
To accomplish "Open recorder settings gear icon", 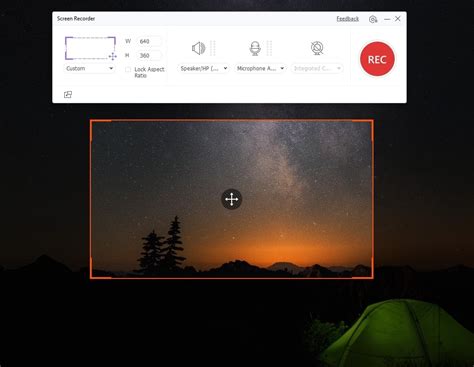I will pyautogui.click(x=373, y=19).
